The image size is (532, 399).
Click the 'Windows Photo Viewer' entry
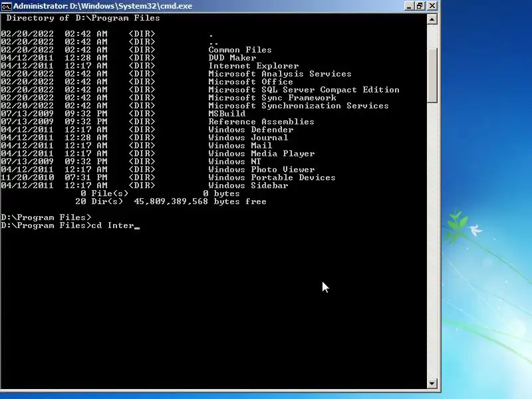[x=261, y=170]
